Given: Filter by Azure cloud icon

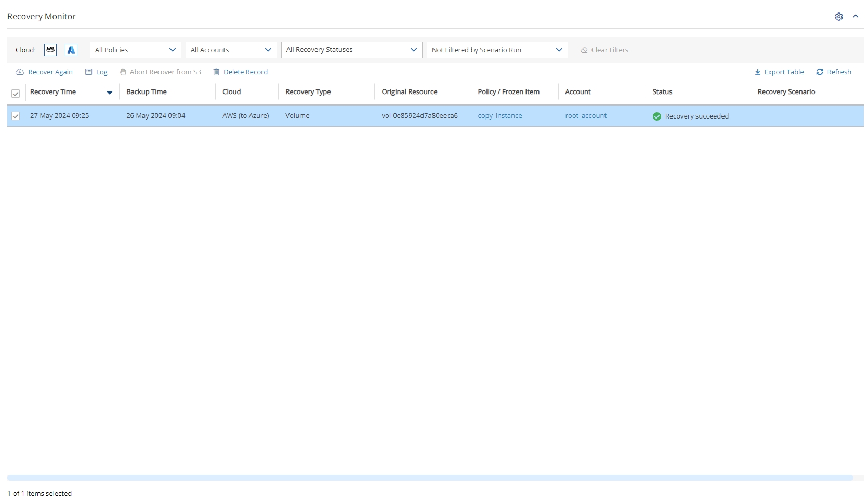Looking at the screenshot, I should (x=71, y=50).
